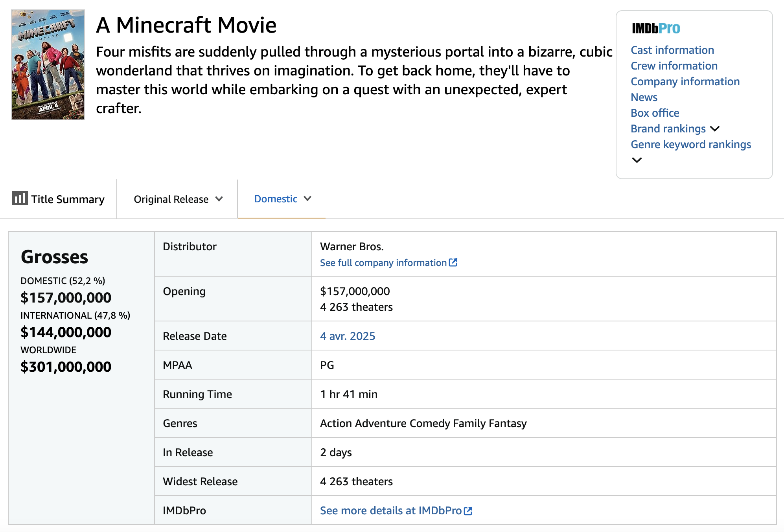The image size is (784, 532).
Task: Click the external link icon beside IMDbPro details
Action: 468,510
